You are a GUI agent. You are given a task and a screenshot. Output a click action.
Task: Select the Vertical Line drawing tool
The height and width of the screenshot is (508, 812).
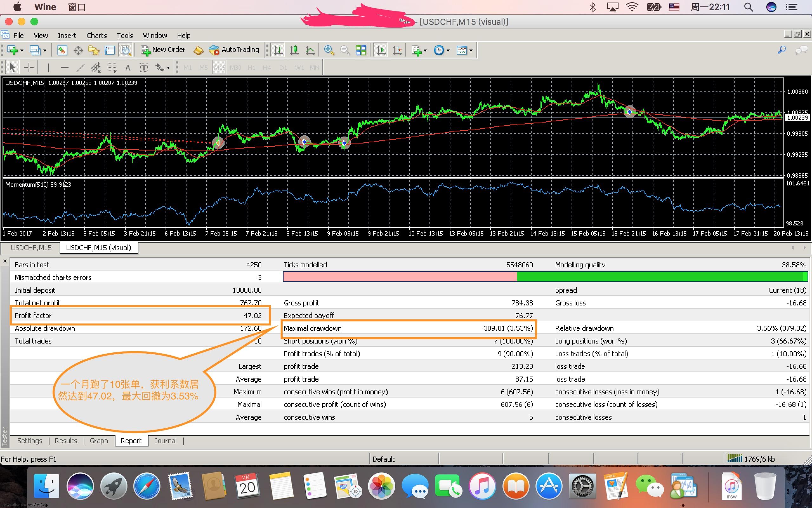coord(48,68)
